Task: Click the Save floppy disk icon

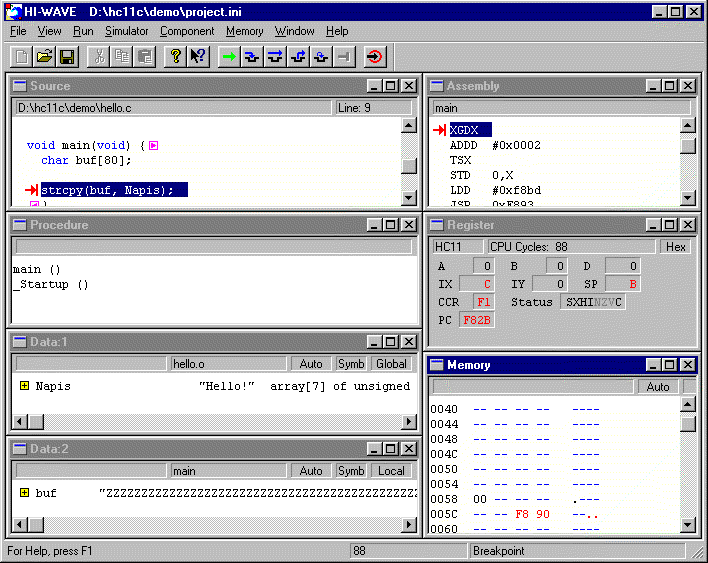Action: point(67,56)
